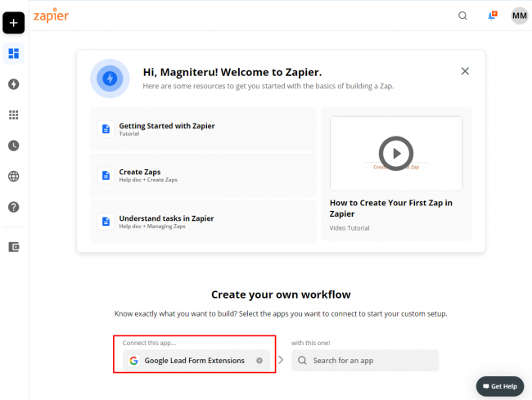Open Zap History clock icon
This screenshot has width=532, height=400.
click(13, 146)
